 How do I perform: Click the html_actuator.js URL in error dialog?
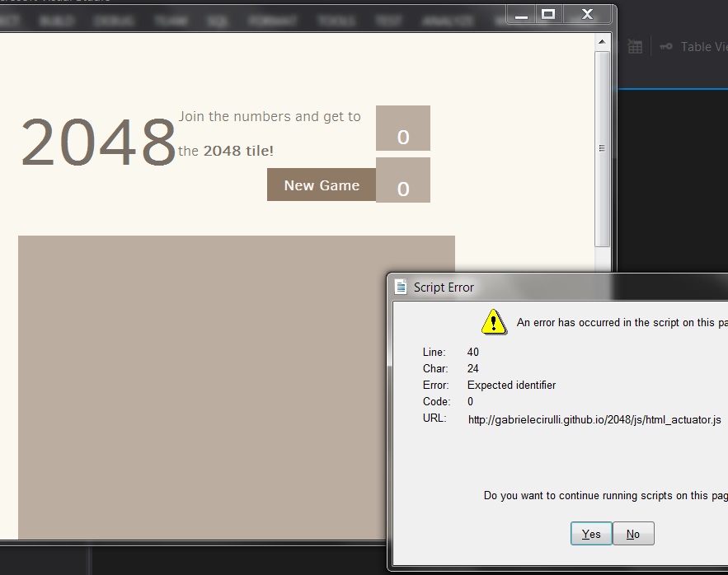point(594,420)
